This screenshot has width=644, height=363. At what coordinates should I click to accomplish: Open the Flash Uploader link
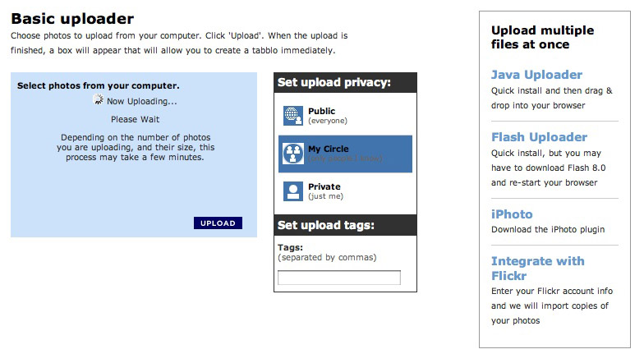tap(539, 137)
